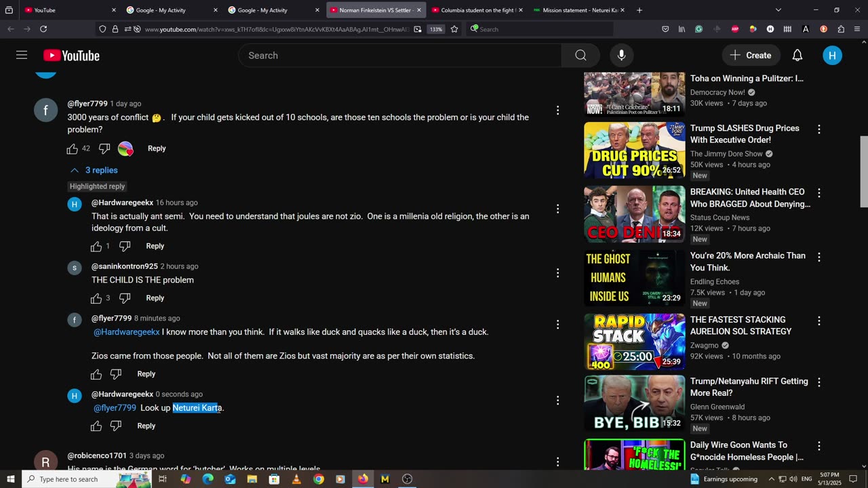Click the site shield tracking protection icon
The width and height of the screenshot is (868, 488).
click(102, 29)
